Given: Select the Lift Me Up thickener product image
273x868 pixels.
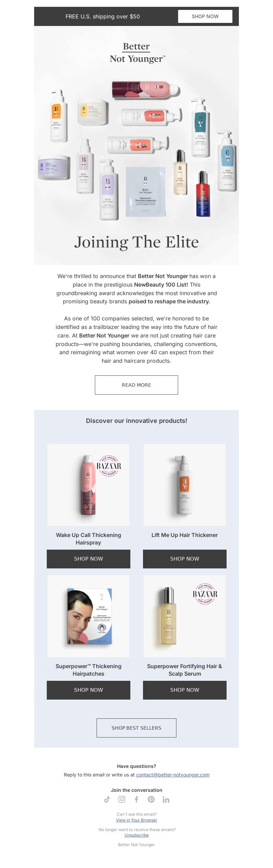Looking at the screenshot, I should [x=185, y=485].
